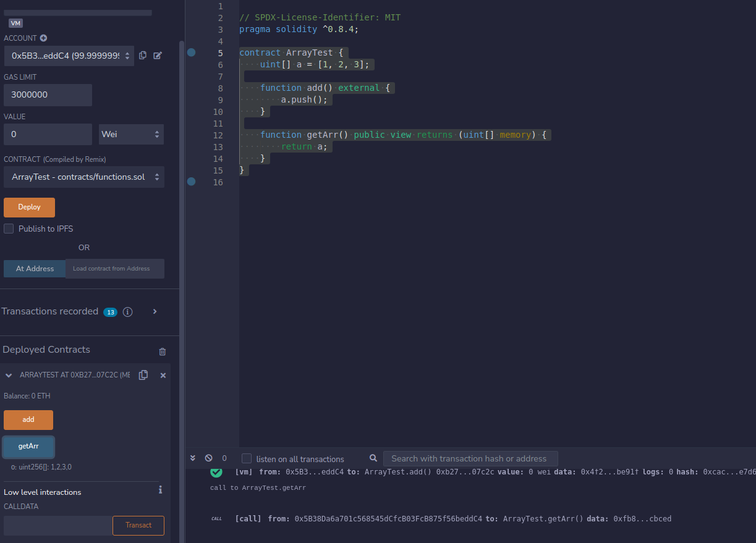Edit the account using the pencil icon

coord(158,55)
